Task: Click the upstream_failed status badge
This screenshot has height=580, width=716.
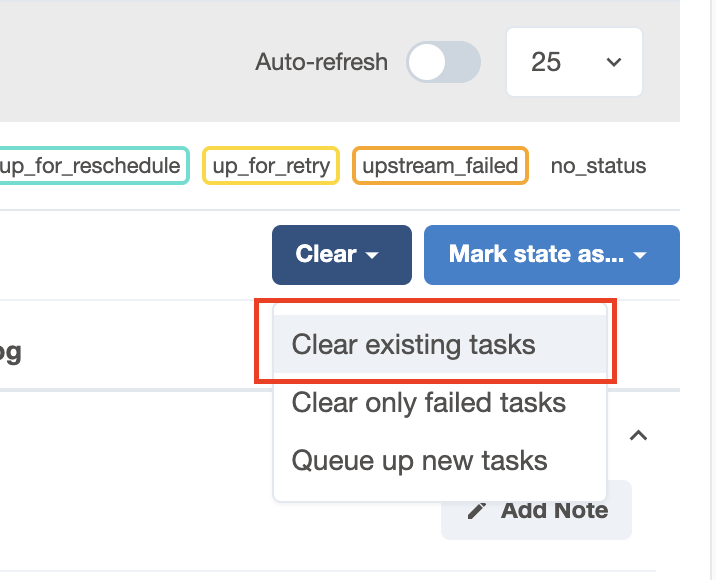Action: [x=440, y=166]
